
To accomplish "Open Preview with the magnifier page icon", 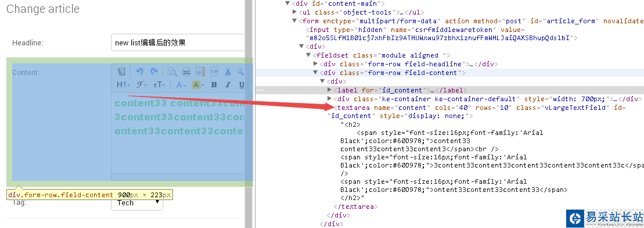I will (172, 72).
